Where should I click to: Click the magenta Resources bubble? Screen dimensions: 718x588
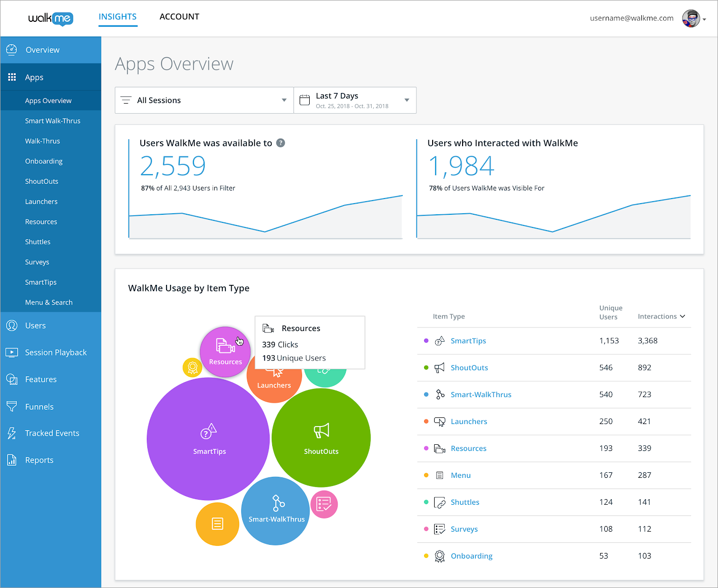pyautogui.click(x=225, y=352)
